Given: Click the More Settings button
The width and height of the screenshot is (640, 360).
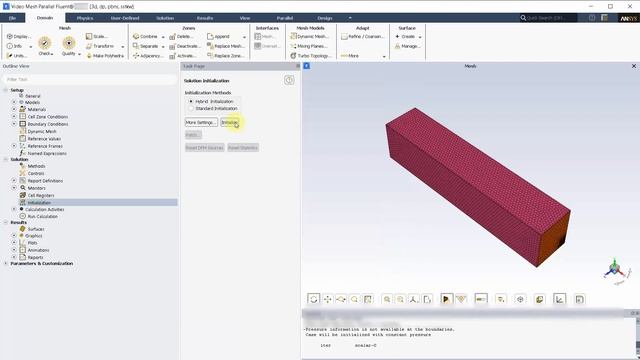Looking at the screenshot, I should click(x=201, y=122).
